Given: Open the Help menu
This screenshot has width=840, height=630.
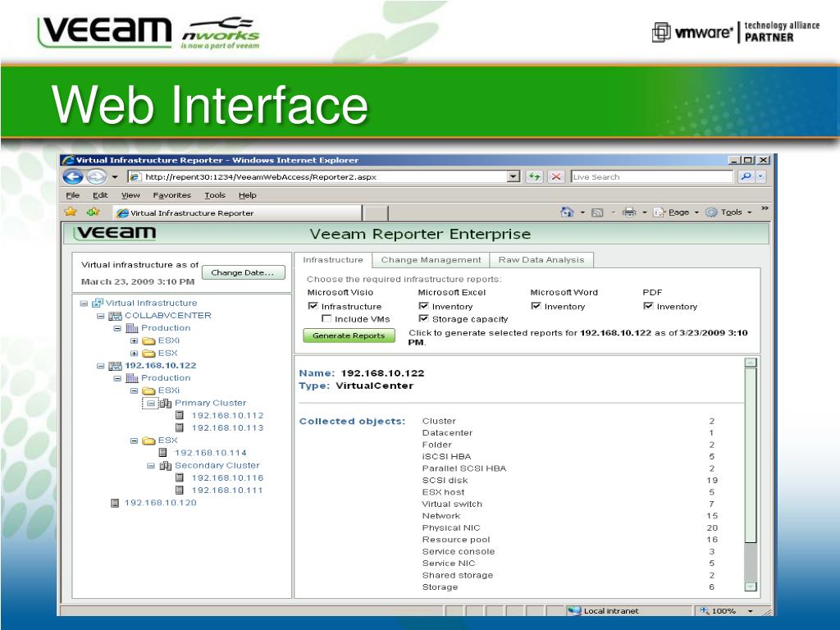Looking at the screenshot, I should click(247, 195).
